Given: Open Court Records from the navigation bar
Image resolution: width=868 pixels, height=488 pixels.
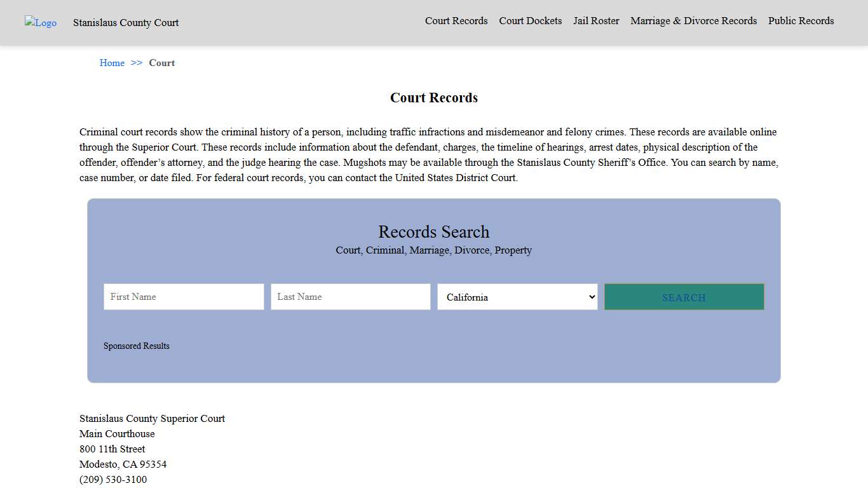Looking at the screenshot, I should pos(456,21).
